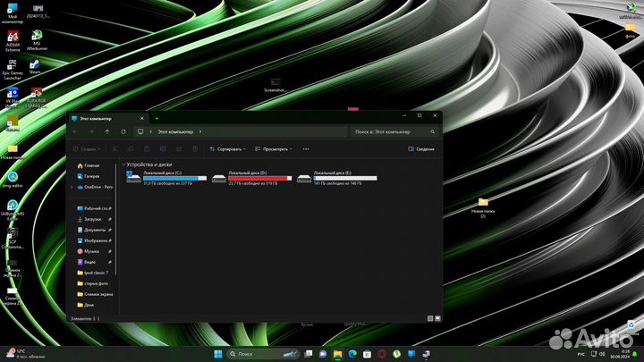Open Локальный диск (C:) drive

point(166,177)
